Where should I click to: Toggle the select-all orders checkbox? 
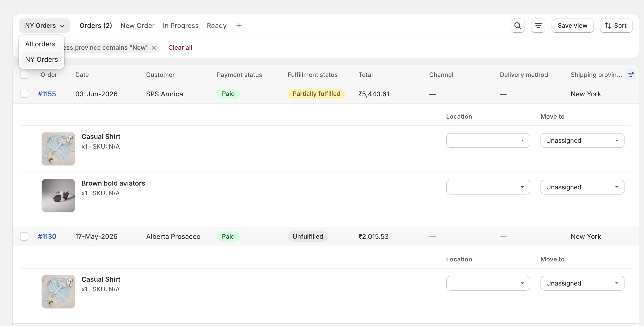(x=24, y=75)
